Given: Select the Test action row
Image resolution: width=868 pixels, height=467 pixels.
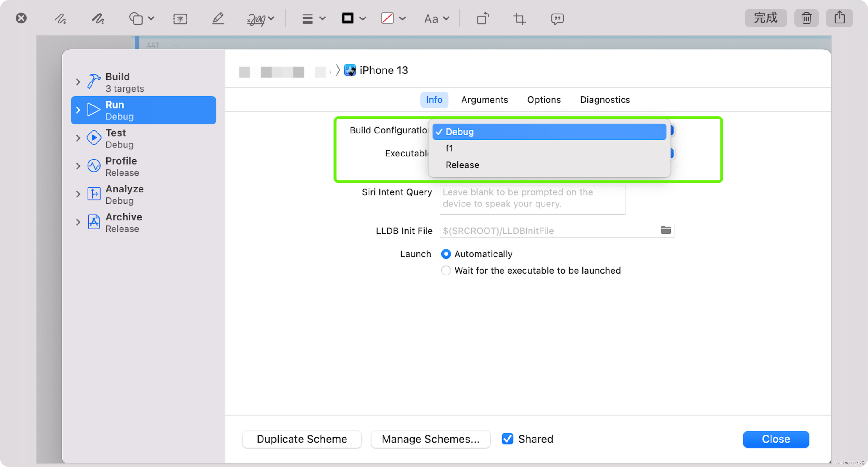Looking at the screenshot, I should click(143, 138).
